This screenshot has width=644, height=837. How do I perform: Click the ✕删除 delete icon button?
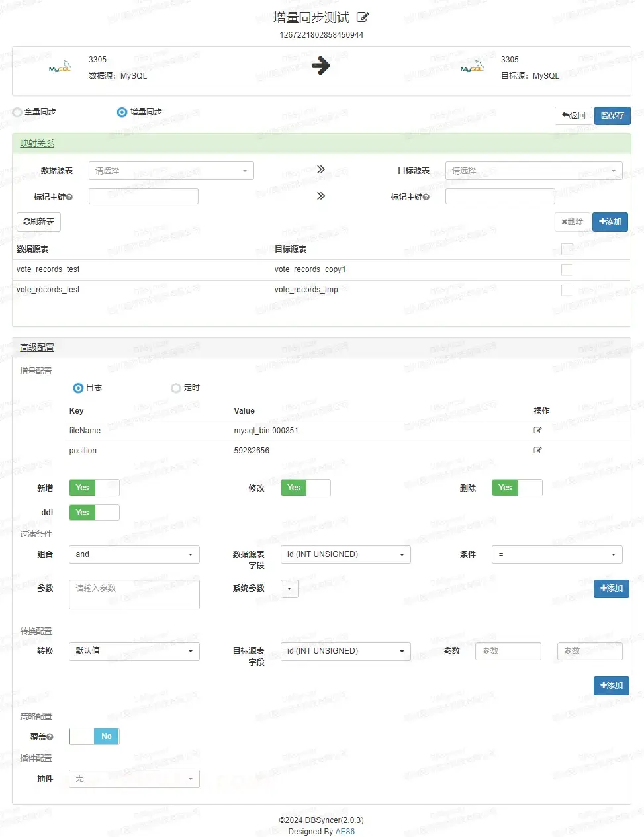coord(571,222)
